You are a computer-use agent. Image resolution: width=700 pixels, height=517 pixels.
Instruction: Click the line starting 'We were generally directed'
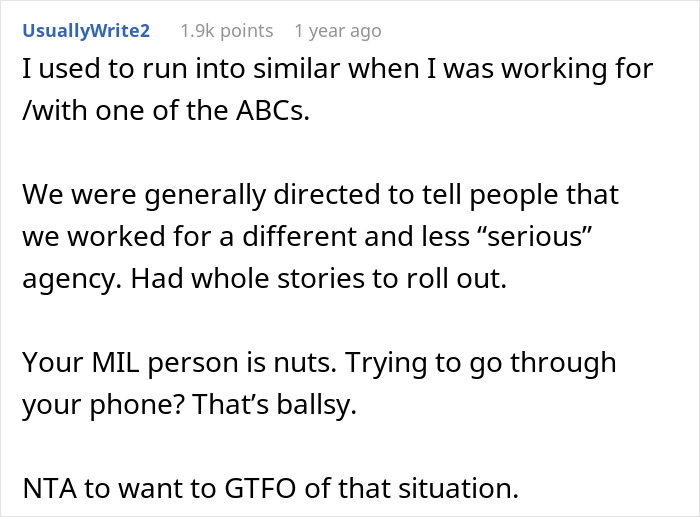321,195
